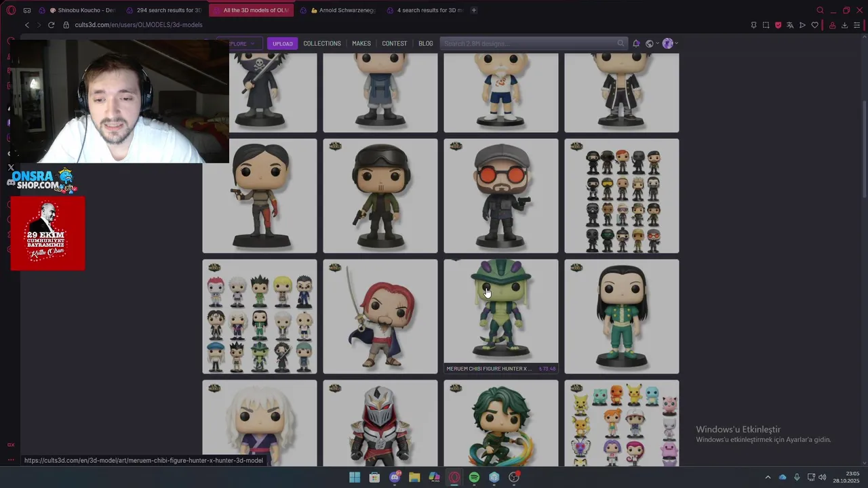The width and height of the screenshot is (868, 488).
Task: Open the CONTEST navigation link
Action: pos(395,43)
